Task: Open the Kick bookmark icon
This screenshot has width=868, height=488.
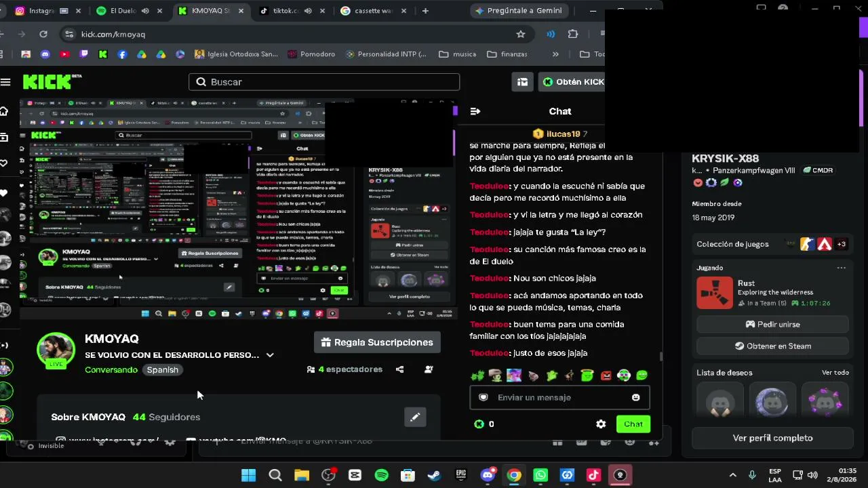Action: pyautogui.click(x=103, y=54)
